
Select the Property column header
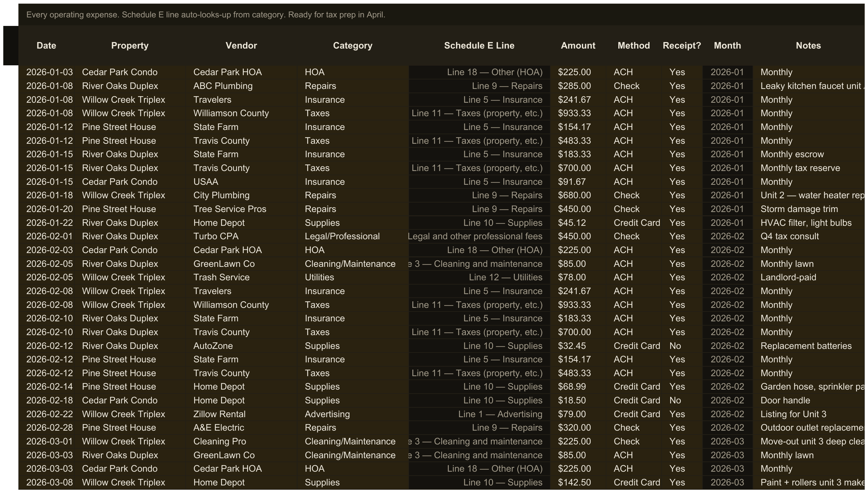click(130, 45)
